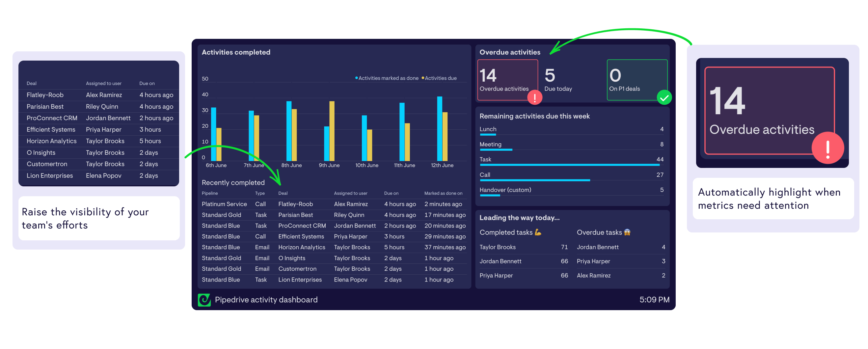
Task: Click the yellow bar for 9th June
Action: (332, 131)
